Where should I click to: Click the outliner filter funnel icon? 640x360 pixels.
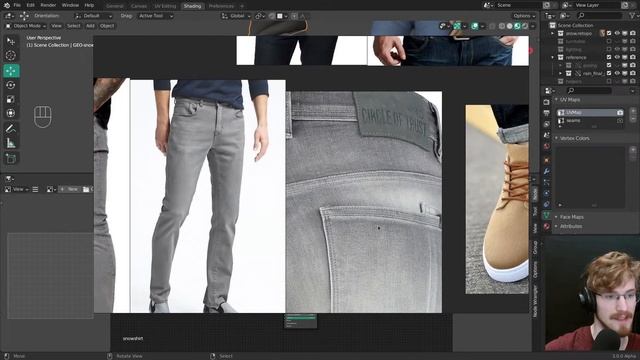click(633, 16)
